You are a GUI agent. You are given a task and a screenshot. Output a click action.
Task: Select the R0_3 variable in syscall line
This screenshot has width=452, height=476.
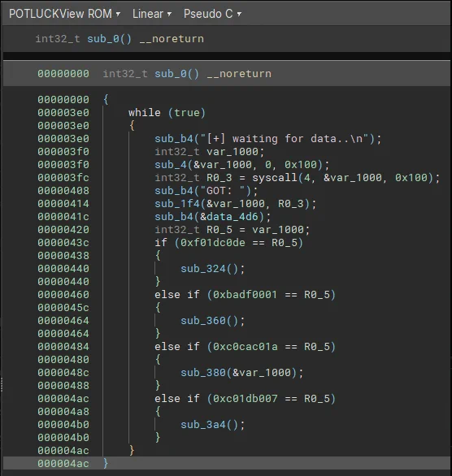point(219,178)
